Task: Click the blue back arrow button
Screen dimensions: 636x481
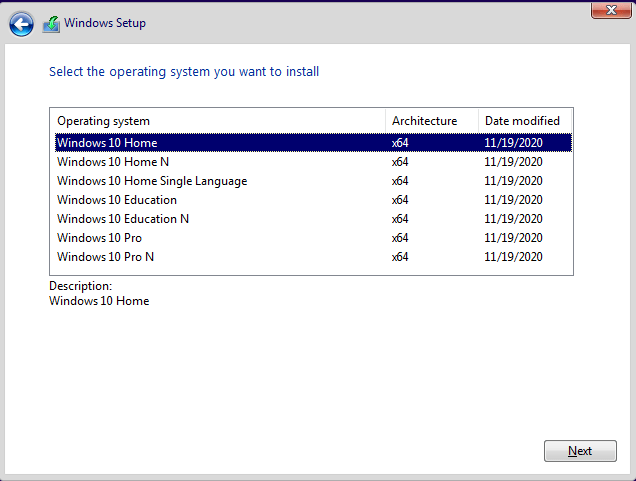Action: (21, 24)
